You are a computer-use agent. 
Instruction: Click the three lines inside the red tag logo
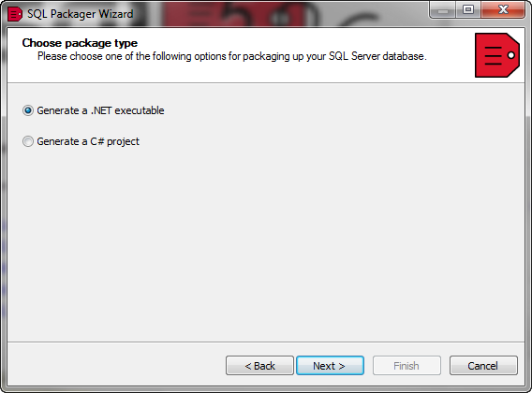click(493, 55)
